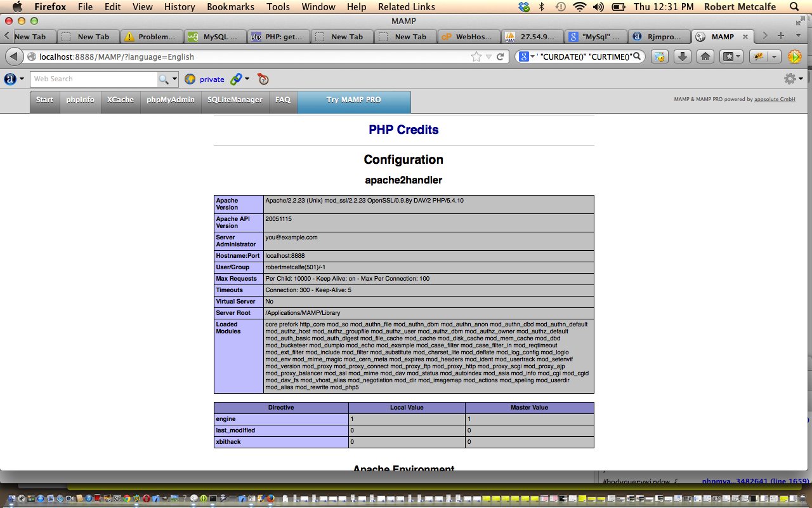This screenshot has height=508, width=812.
Task: Focus the Web Search input field
Action: [x=94, y=79]
